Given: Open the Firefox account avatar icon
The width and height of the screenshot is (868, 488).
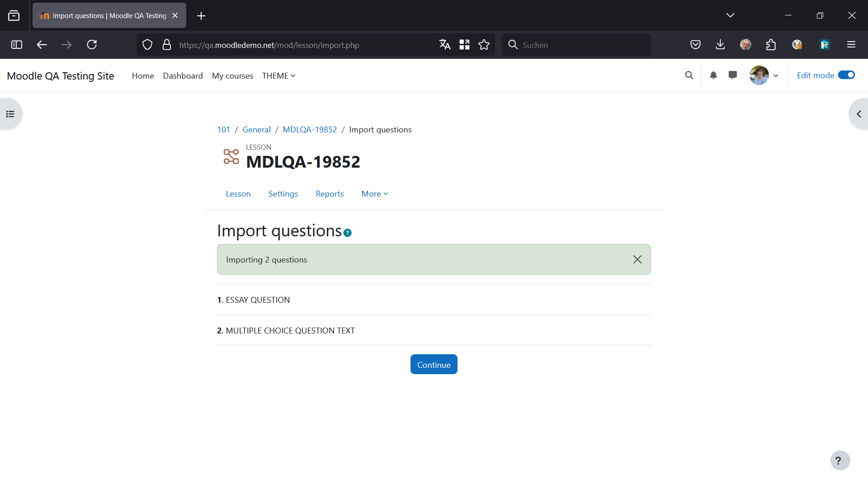Looking at the screenshot, I should point(746,45).
